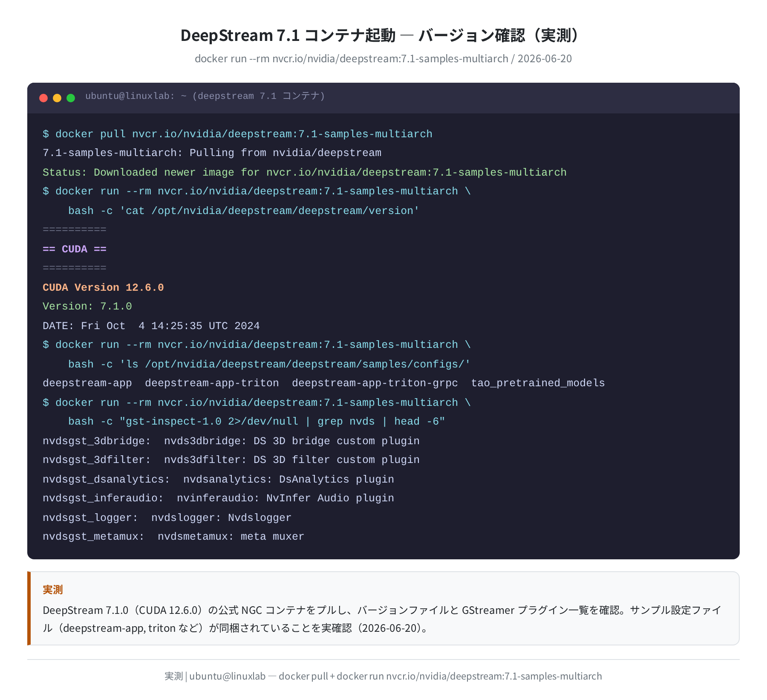Click the 'nvdsgst_metamux' plugin output line
This screenshot has height=700, width=767.
(x=173, y=537)
